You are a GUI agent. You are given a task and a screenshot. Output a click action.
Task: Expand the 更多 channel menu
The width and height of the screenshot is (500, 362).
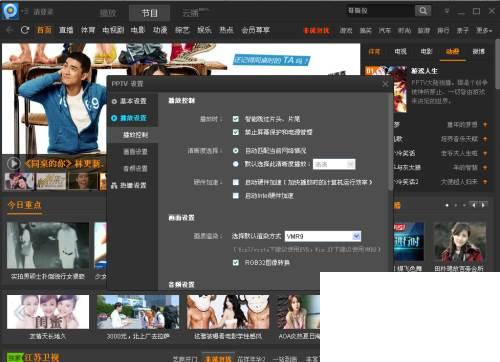pos(484,30)
